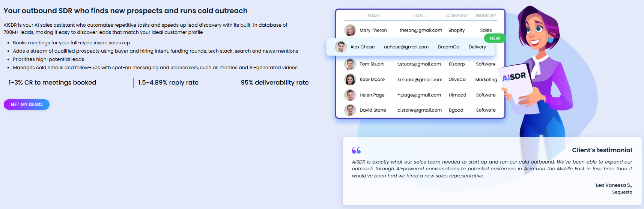The width and height of the screenshot is (644, 209).
Task: Click "Manages cold emails and follow-ups" bullet
Action: click(155, 68)
